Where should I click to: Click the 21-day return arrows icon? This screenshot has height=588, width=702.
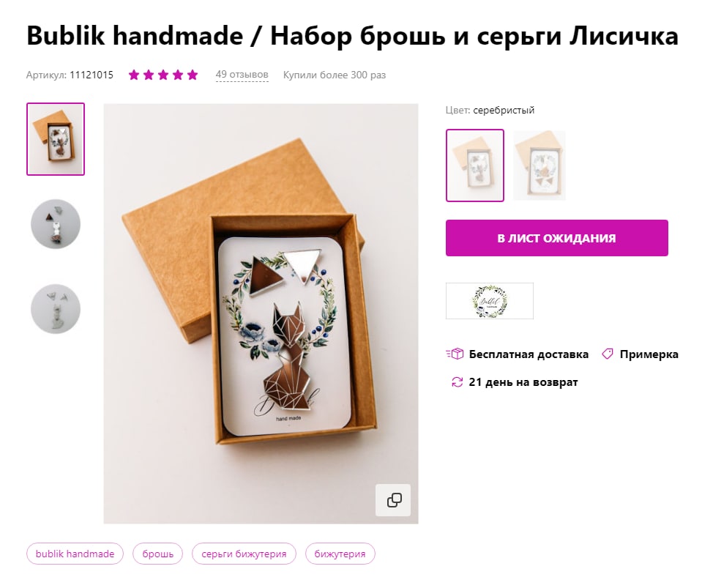457,382
